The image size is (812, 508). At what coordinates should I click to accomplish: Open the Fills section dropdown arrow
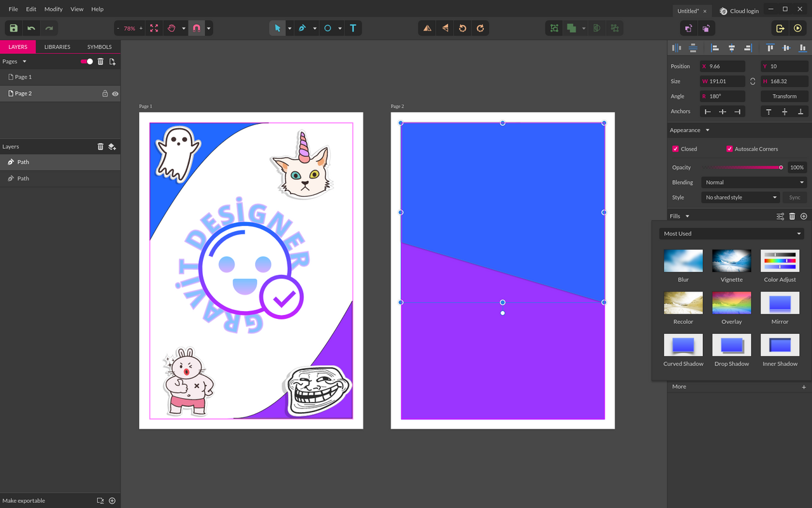[x=687, y=217]
